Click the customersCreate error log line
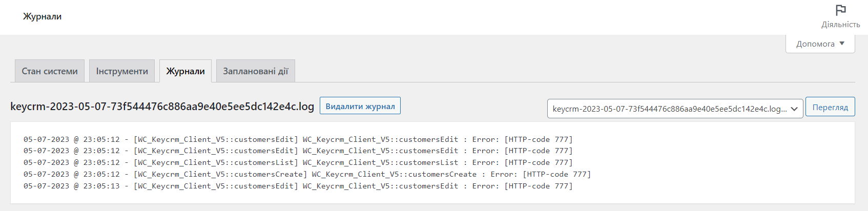This screenshot has width=868, height=211. (x=307, y=174)
